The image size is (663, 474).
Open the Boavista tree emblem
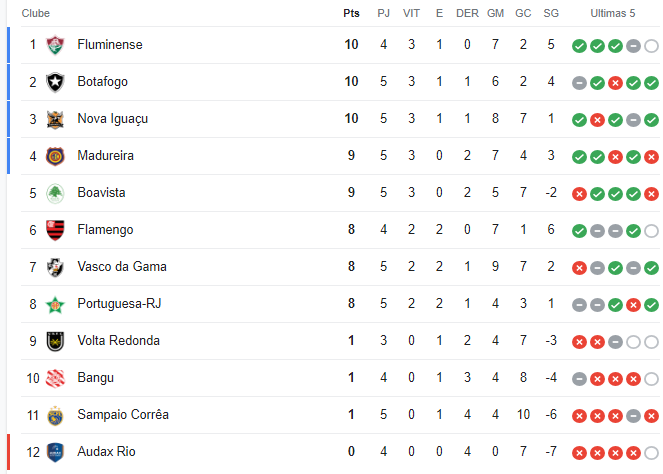coord(55,193)
